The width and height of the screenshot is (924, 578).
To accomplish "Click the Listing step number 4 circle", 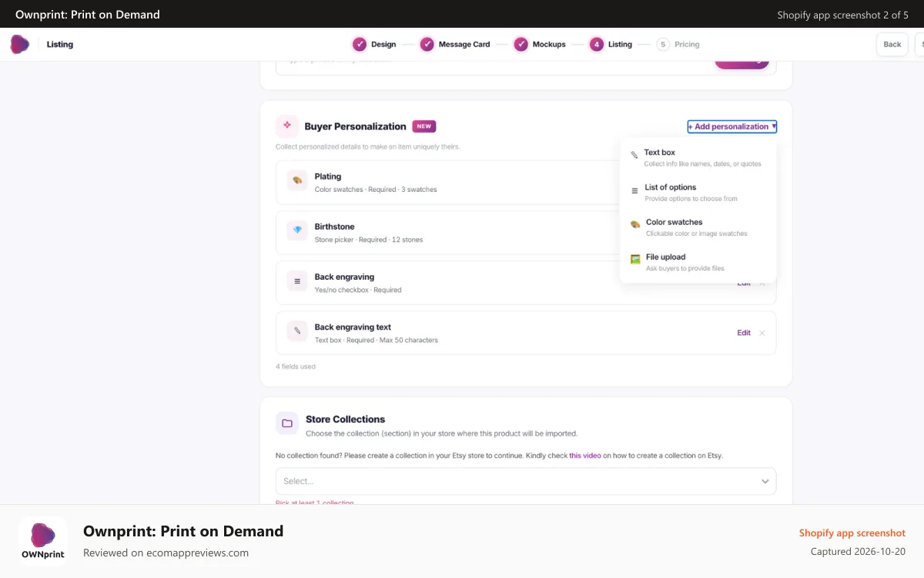I will click(x=596, y=44).
